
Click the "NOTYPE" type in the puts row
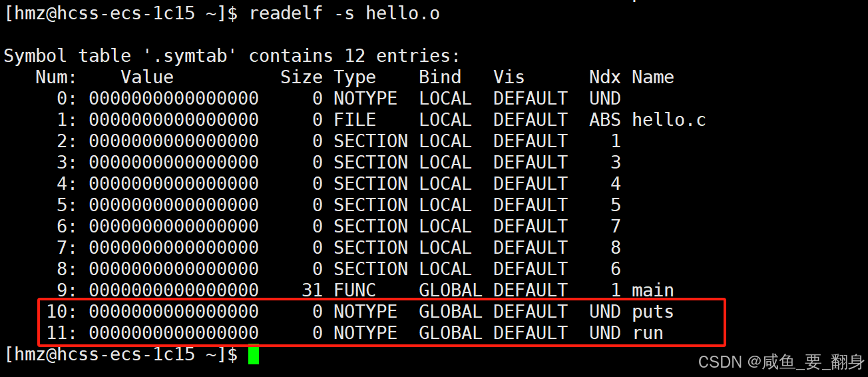pos(365,312)
